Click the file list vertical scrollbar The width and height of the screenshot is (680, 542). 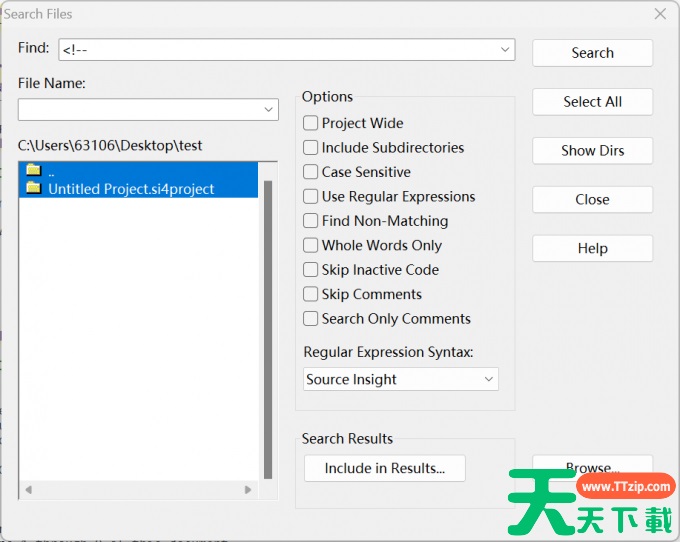pos(268,330)
